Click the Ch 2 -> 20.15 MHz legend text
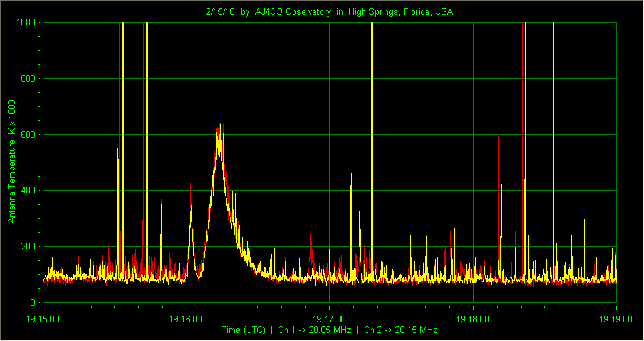644x341 pixels. 401,330
